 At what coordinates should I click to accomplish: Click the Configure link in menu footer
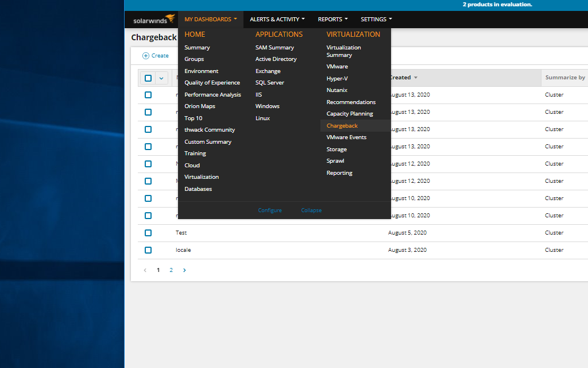270,210
